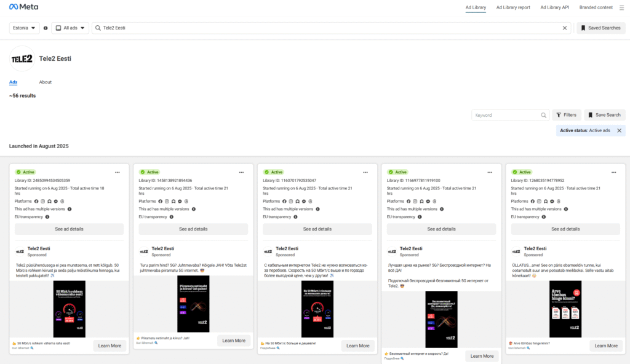Click the Tele2 Eesti page logo avatar
The image size is (630, 364).
tap(22, 58)
